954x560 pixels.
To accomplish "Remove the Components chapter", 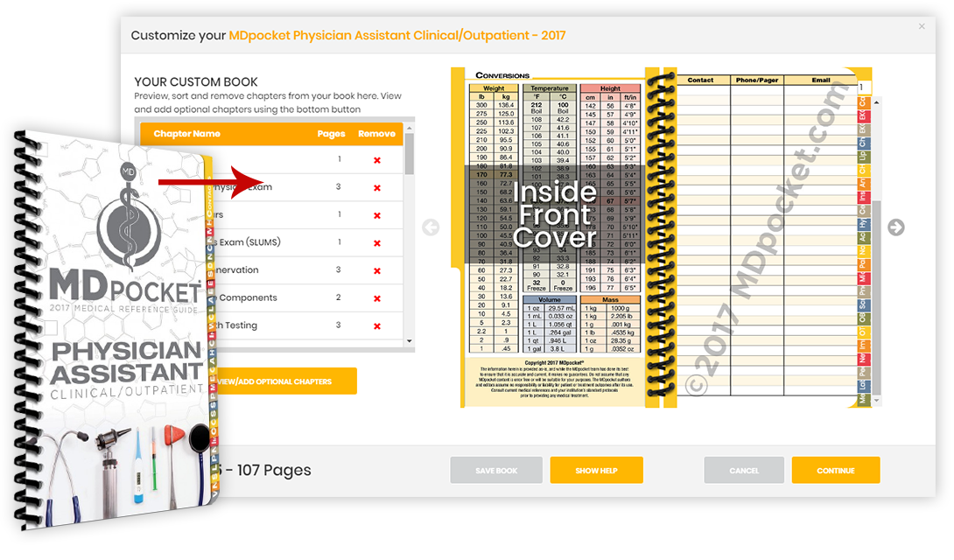I will 377,299.
